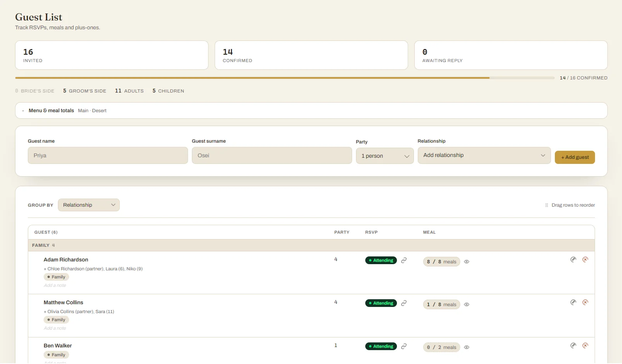Edit Ben Walker's guest entry

click(573, 345)
